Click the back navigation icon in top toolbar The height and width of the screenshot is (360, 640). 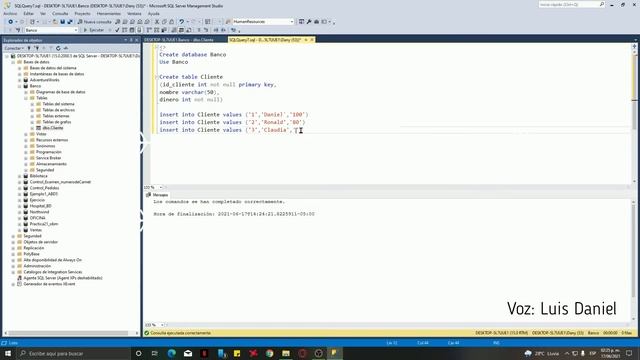(x=10, y=22)
